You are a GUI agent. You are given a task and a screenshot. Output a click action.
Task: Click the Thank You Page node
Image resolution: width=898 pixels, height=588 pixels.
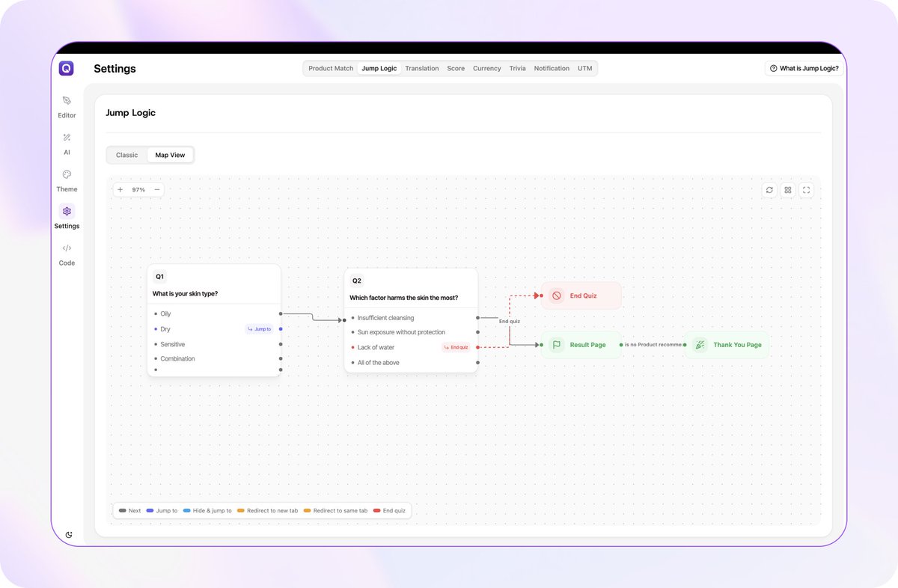725,345
